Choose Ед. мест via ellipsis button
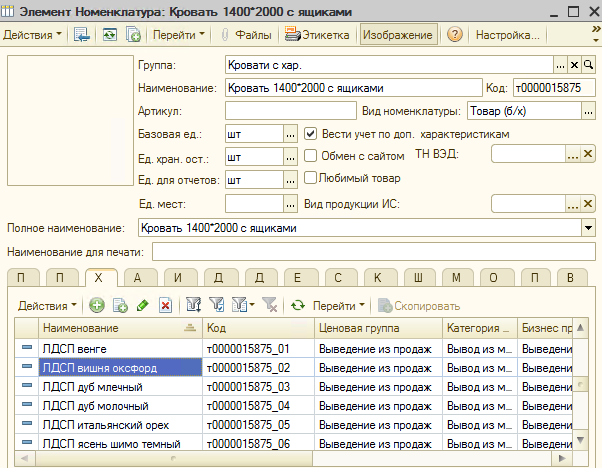 pos(290,204)
